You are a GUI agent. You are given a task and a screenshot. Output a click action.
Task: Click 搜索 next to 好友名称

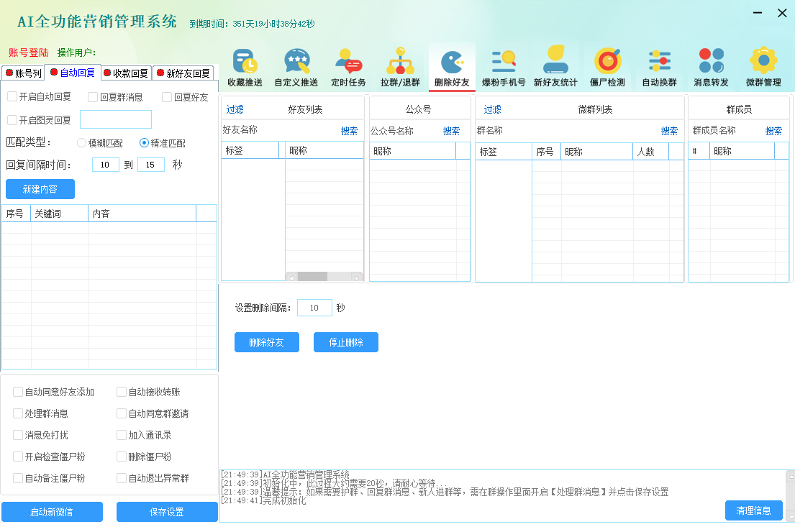pos(350,132)
